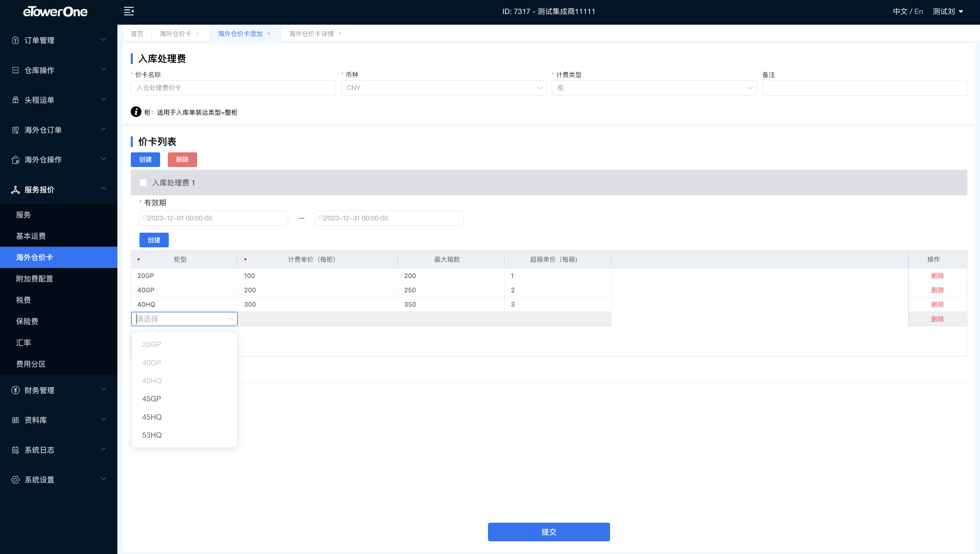Viewport: 980px width, 554px height.
Task: Click the 备注 input field
Action: 865,88
